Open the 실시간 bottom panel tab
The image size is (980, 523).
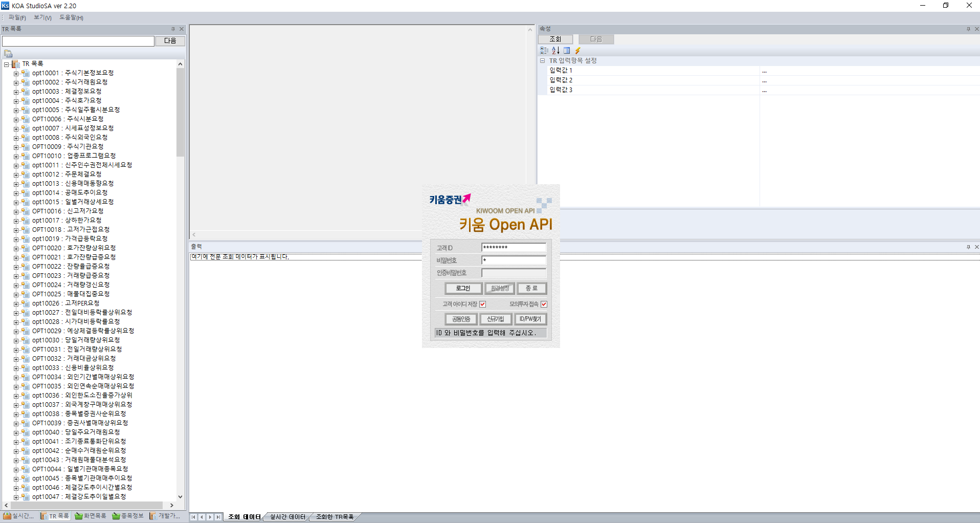19,516
